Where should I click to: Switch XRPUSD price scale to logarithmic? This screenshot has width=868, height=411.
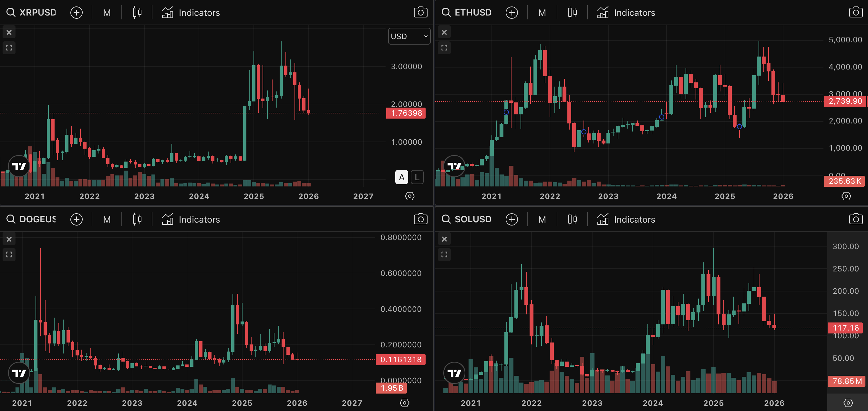417,177
